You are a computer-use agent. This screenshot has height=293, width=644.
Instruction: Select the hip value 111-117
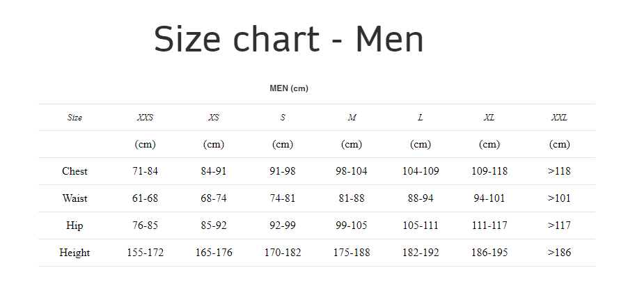click(x=489, y=225)
